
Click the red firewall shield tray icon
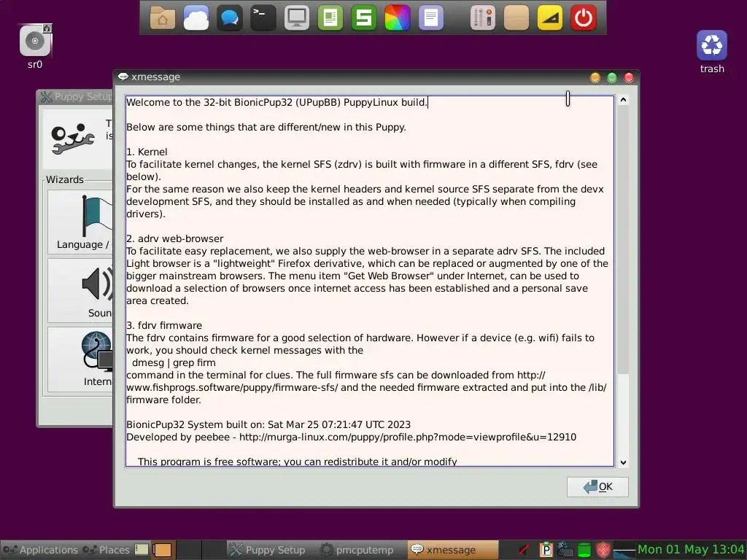pyautogui.click(x=603, y=550)
